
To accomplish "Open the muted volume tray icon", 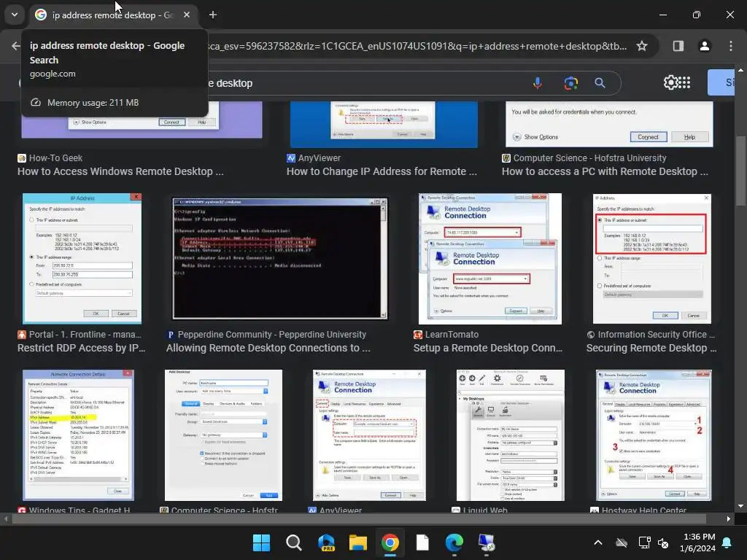I will 662,542.
